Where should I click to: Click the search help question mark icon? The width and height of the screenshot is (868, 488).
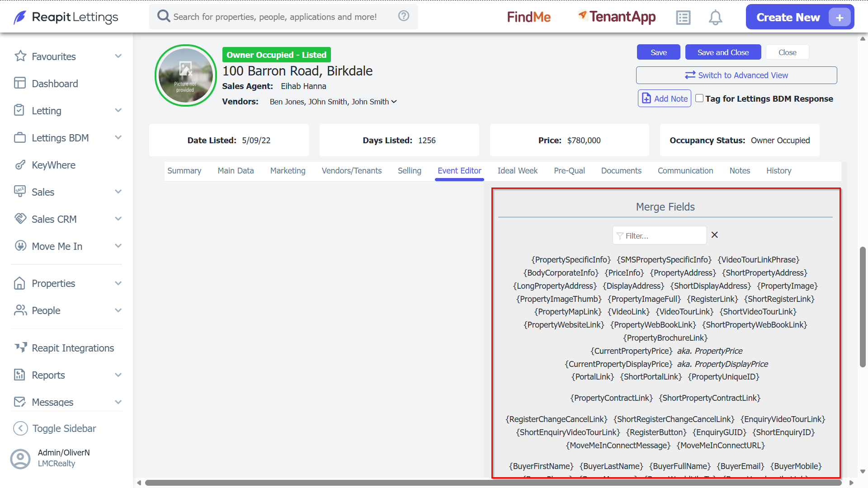[x=404, y=16]
